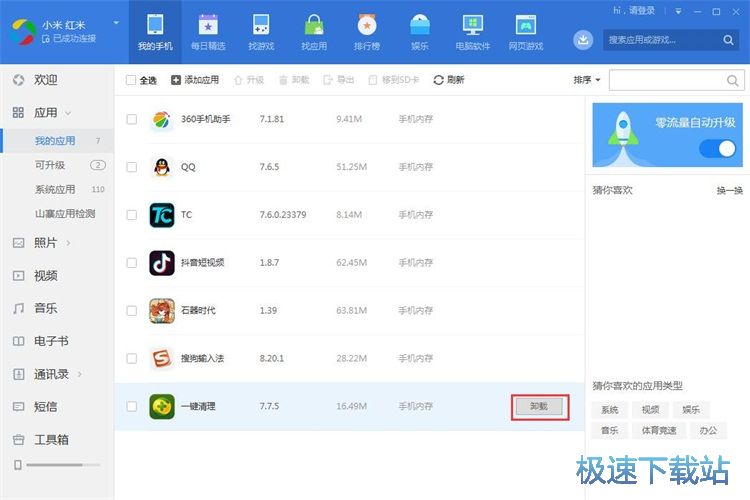The height and width of the screenshot is (500, 750).
Task: Click the app list search magnifier
Action: pyautogui.click(x=732, y=80)
